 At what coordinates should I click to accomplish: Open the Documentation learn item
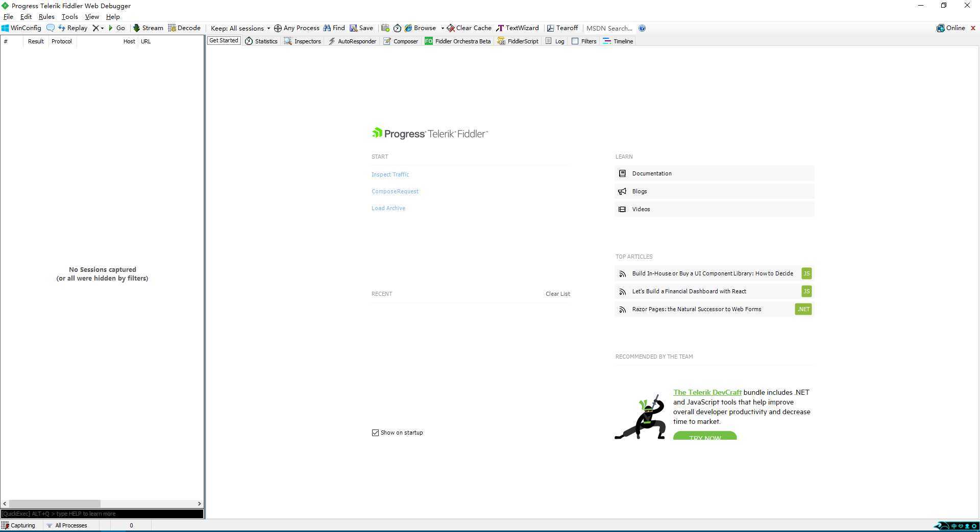[714, 173]
